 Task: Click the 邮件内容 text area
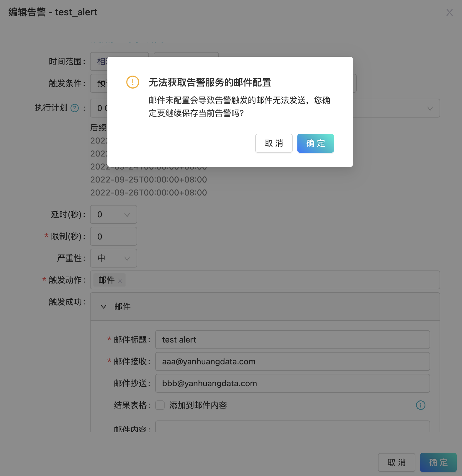click(292, 427)
